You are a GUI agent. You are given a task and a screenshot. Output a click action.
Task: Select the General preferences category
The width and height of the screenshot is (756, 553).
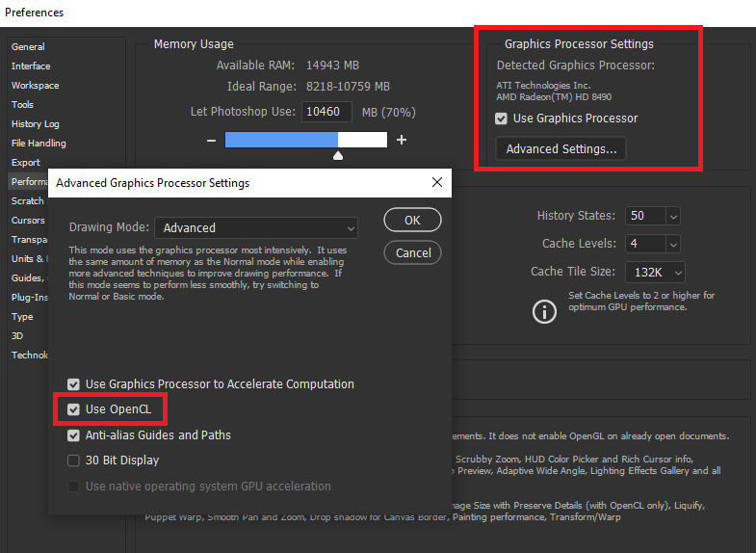point(28,47)
